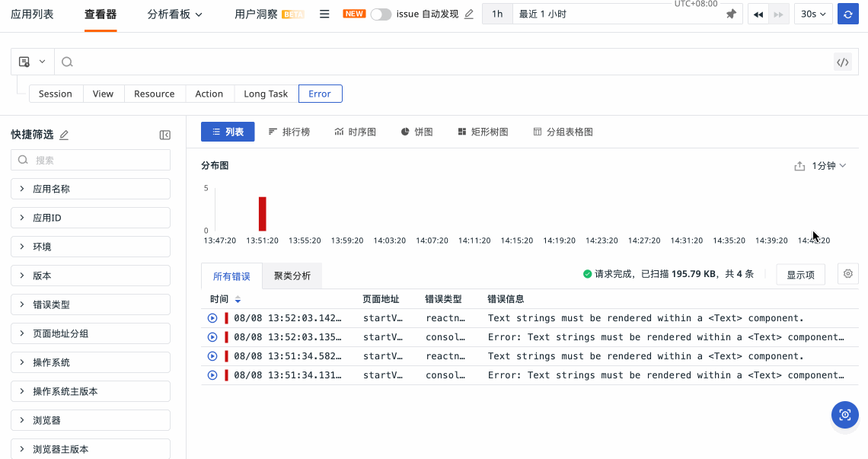Edit quick filters with pencil icon
Screen dimensions: 868x459
tap(64, 135)
